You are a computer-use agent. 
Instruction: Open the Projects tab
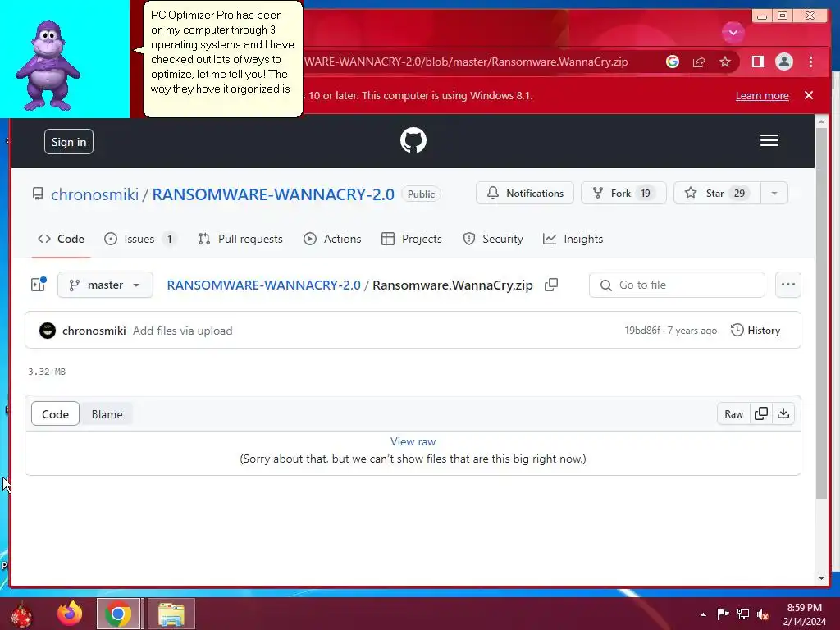(412, 239)
